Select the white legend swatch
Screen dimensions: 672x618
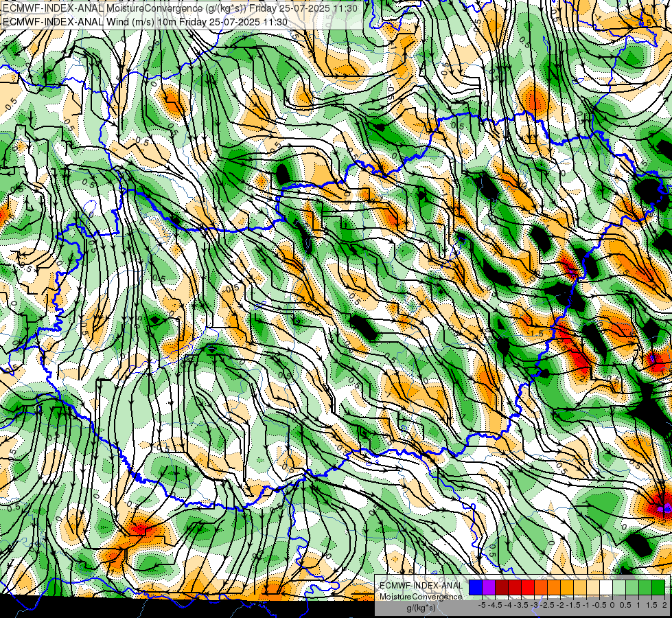(x=606, y=588)
